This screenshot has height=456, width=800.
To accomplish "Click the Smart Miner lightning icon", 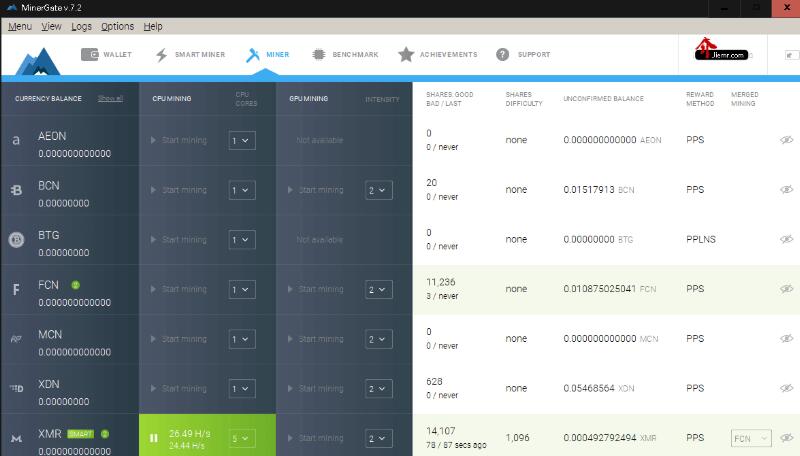I will click(x=161, y=55).
